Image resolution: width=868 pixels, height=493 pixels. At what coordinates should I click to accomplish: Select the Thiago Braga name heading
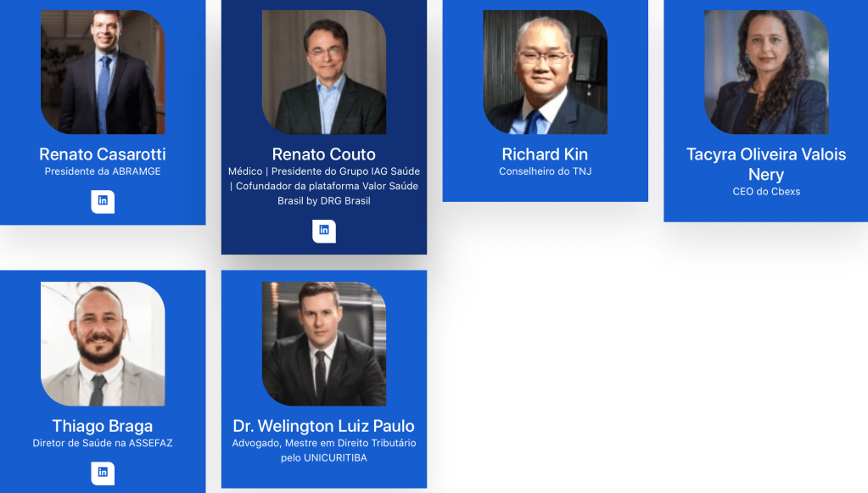(x=103, y=425)
